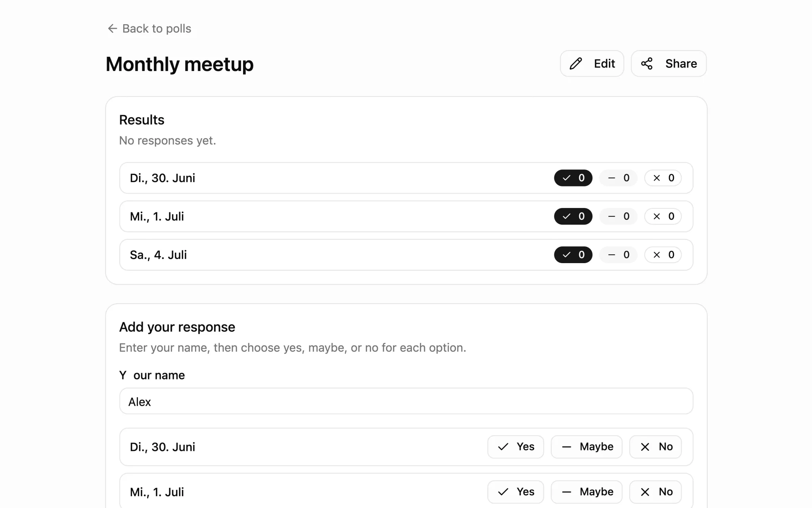Click the Monthly meetup title
Screen dimensions: 812x508
click(x=180, y=64)
